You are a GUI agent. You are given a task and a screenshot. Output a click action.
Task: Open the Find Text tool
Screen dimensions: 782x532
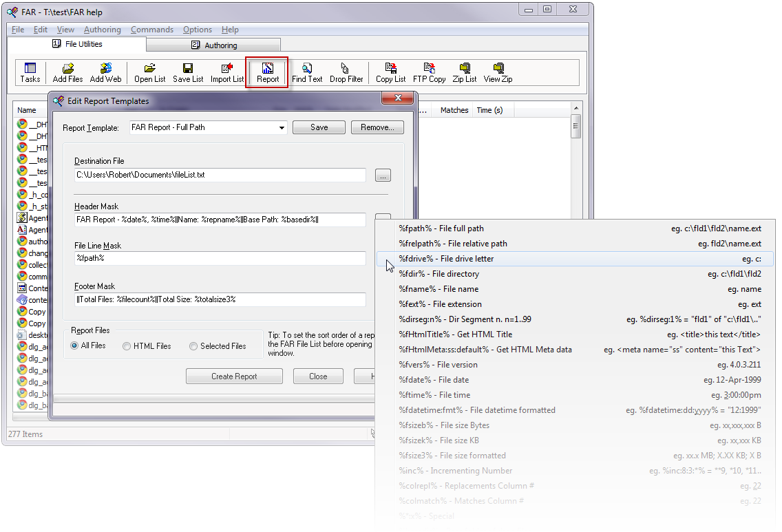tap(307, 72)
